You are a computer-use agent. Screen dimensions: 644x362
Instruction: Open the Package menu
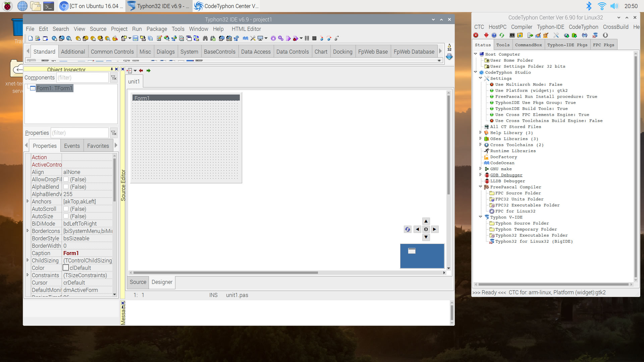[x=157, y=29]
